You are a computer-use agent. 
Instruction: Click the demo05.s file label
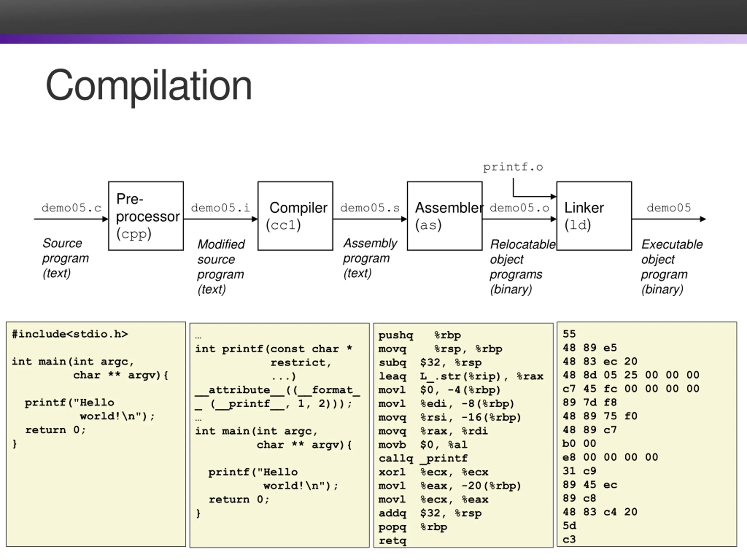point(370,208)
